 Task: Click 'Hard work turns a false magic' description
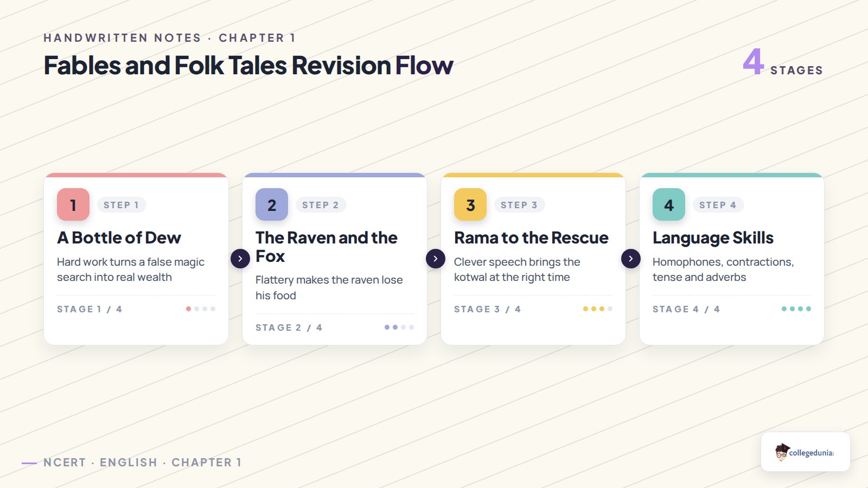tap(131, 269)
